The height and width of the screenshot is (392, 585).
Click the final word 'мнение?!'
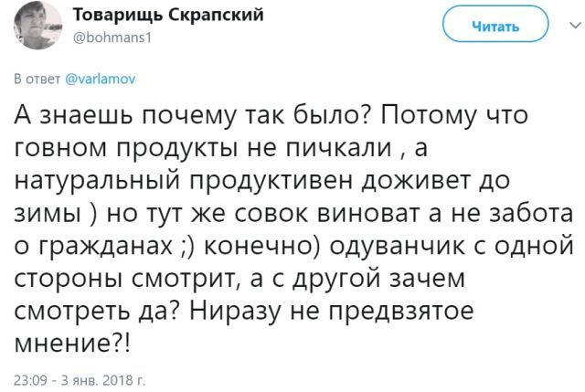click(x=73, y=343)
